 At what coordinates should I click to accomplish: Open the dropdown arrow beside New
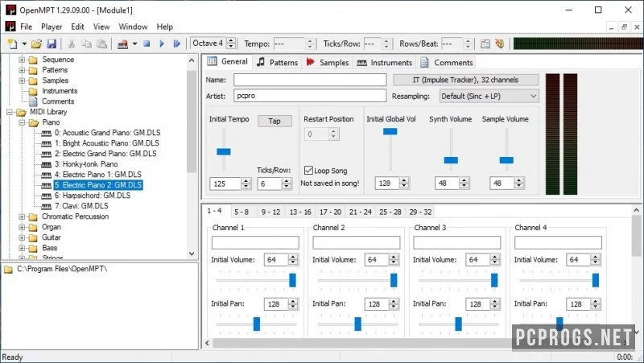[24, 43]
